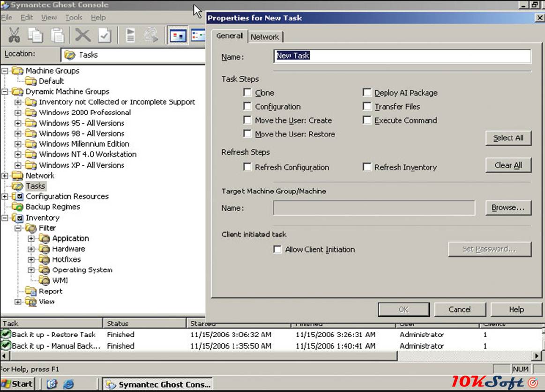This screenshot has height=392, width=545.
Task: Collapse the Dynamic Machine Groups node
Action: click(x=5, y=92)
